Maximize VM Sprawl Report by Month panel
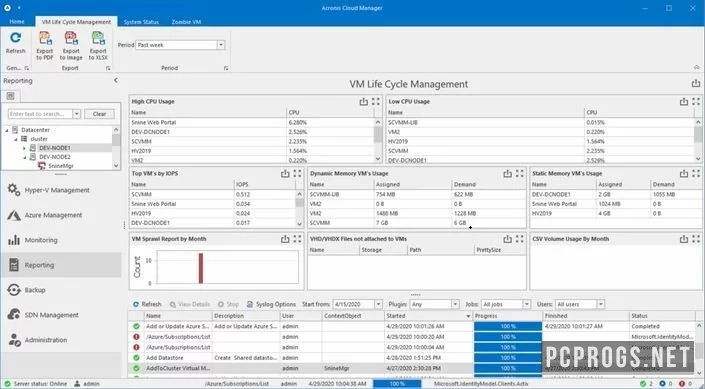705x389 pixels. (x=297, y=239)
